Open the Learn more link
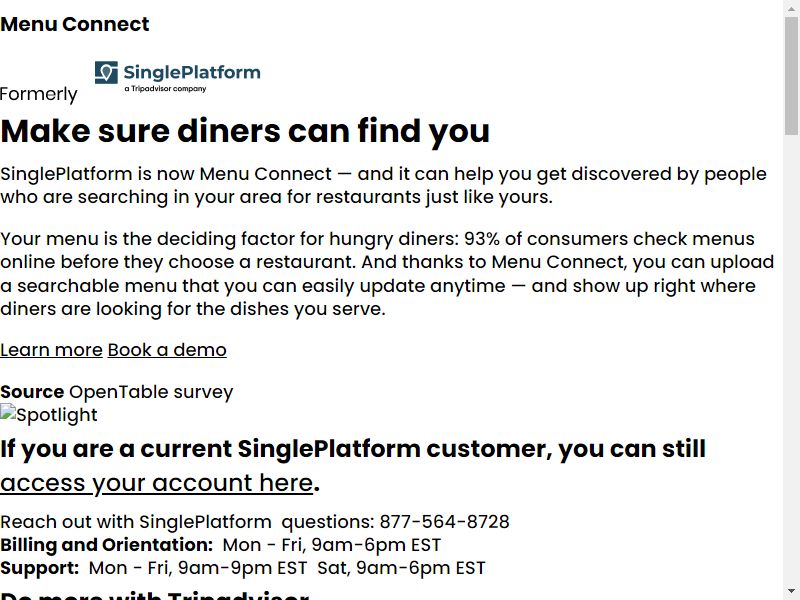This screenshot has height=600, width=800. point(52,350)
